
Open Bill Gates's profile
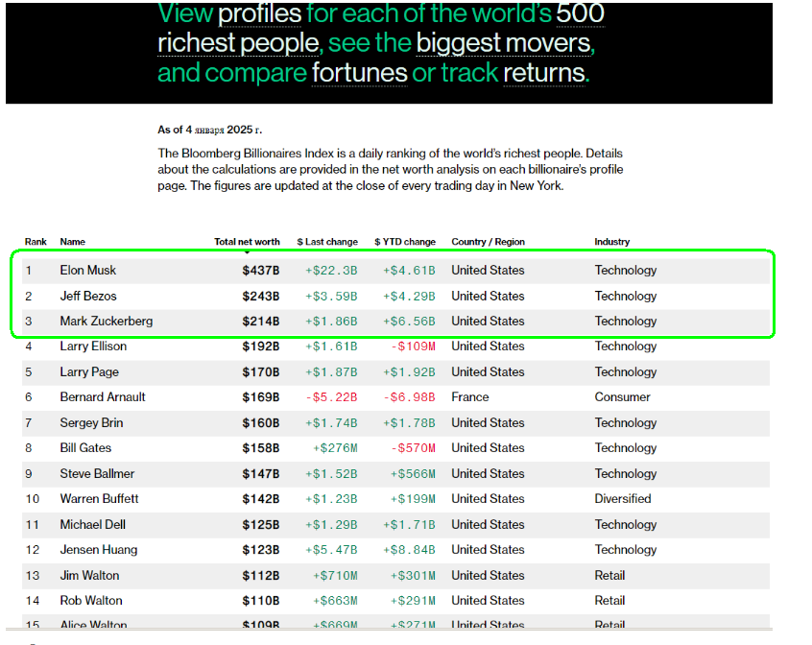85,448
